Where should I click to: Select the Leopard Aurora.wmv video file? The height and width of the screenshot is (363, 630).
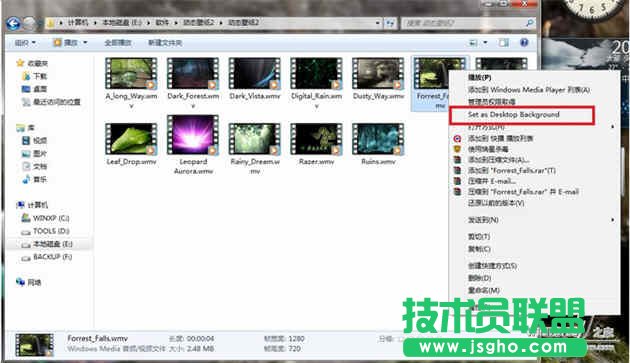click(193, 145)
